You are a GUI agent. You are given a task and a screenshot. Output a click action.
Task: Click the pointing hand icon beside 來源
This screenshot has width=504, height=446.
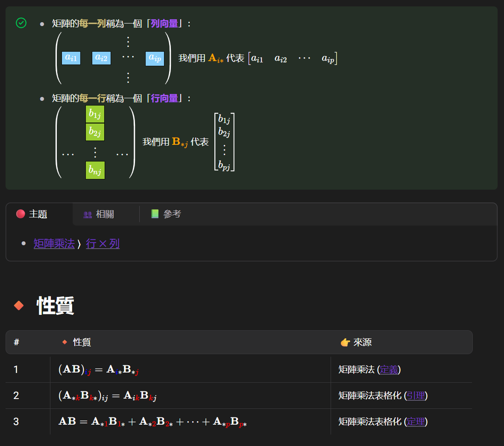pyautogui.click(x=345, y=342)
